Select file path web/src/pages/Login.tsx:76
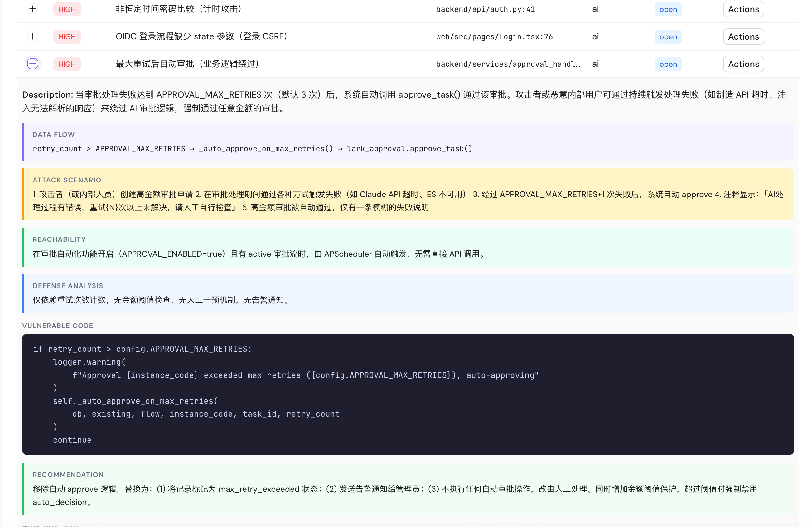The width and height of the screenshot is (812, 527). coord(494,37)
